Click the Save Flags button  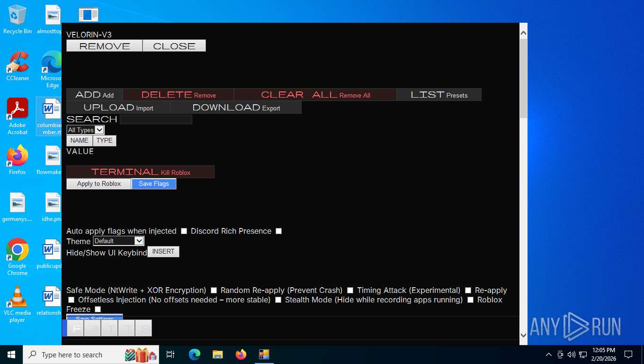[154, 183]
